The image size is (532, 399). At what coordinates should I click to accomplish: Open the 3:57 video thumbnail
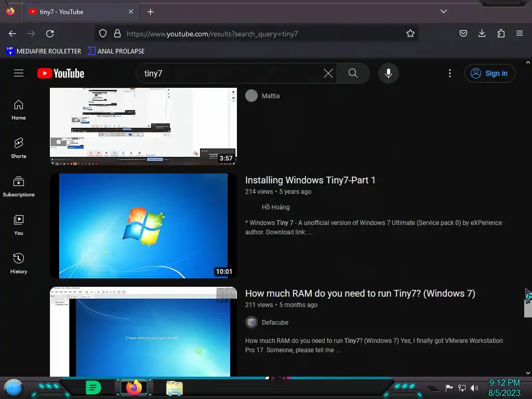143,127
